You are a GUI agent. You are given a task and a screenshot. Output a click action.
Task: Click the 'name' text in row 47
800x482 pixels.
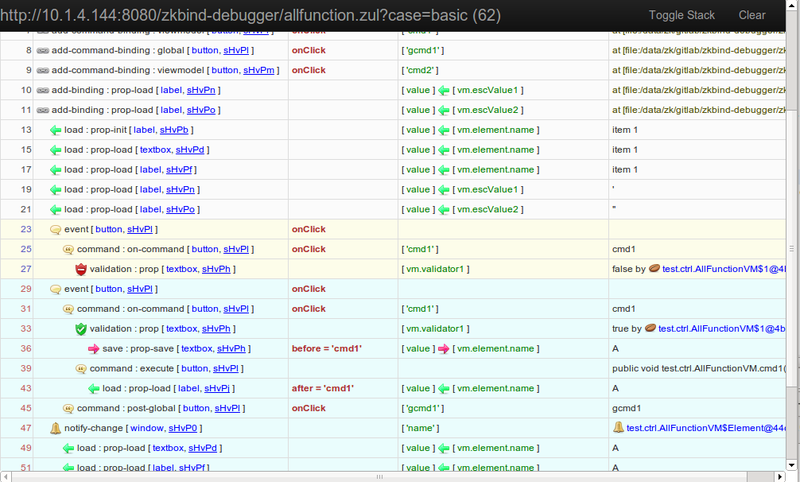420,428
